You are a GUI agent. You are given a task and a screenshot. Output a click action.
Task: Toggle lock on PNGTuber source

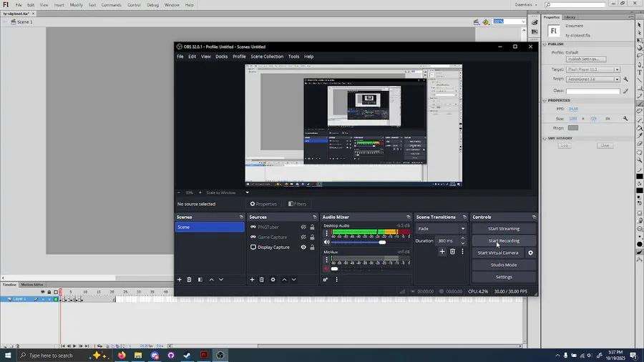pyautogui.click(x=312, y=227)
